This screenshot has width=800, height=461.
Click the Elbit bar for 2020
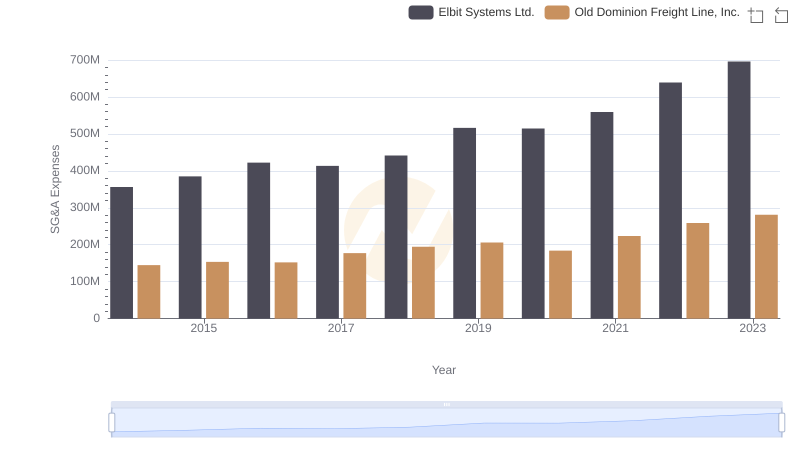(533, 223)
